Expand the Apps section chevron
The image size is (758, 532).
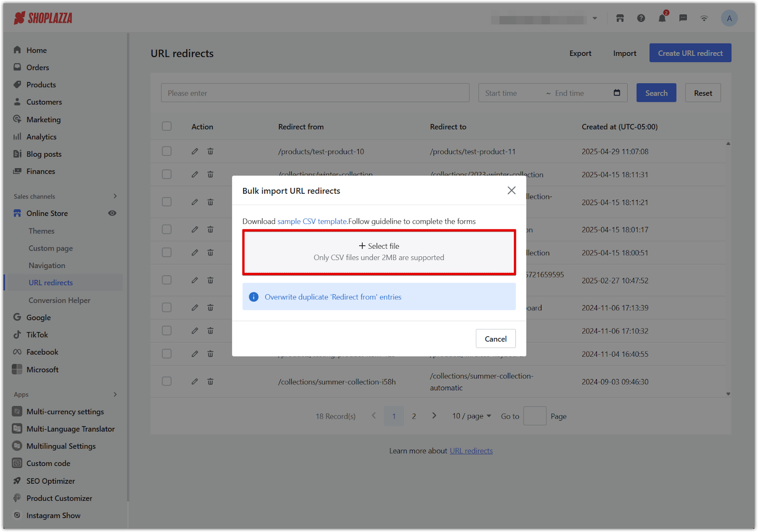coord(115,394)
